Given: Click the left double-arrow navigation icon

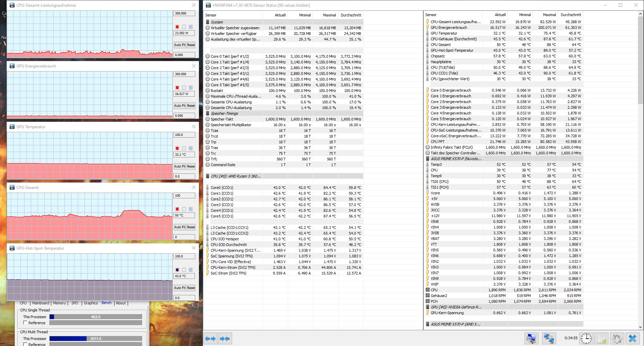Looking at the screenshot, I should pyautogui.click(x=211, y=338).
